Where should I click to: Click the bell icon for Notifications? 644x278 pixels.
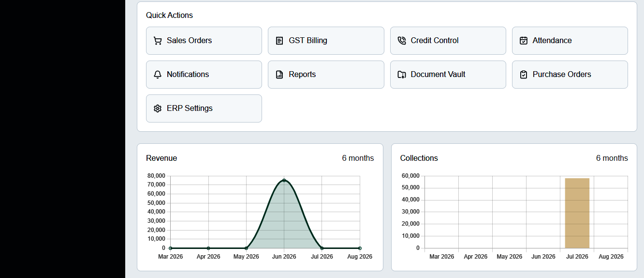tap(158, 75)
